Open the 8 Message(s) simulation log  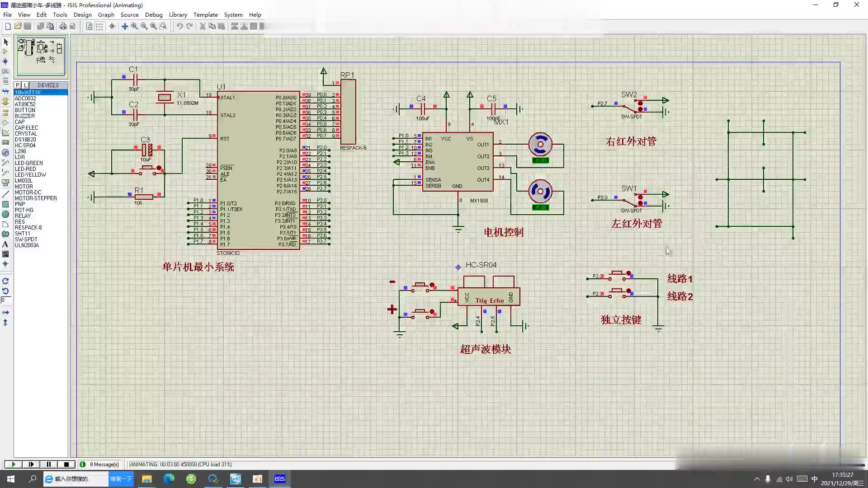point(99,464)
